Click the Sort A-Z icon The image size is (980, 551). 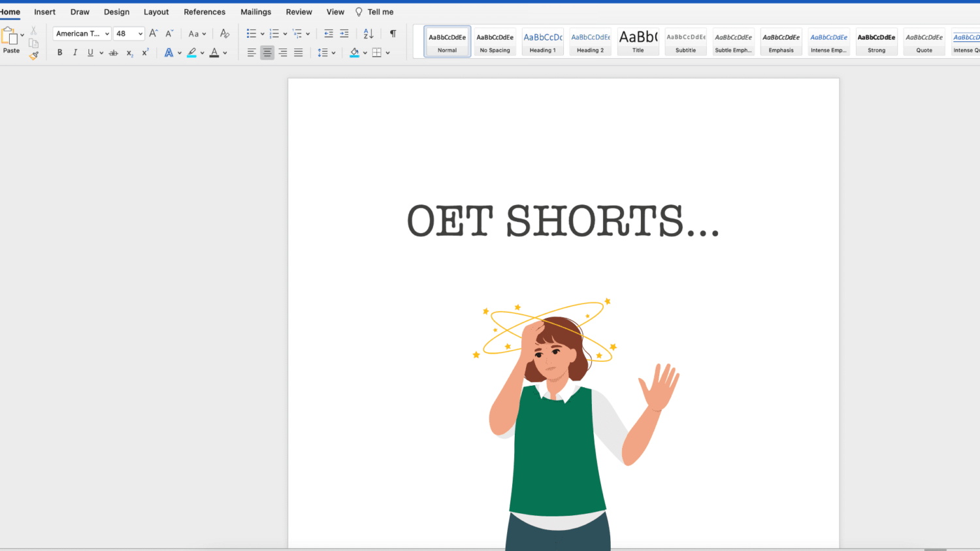click(368, 33)
